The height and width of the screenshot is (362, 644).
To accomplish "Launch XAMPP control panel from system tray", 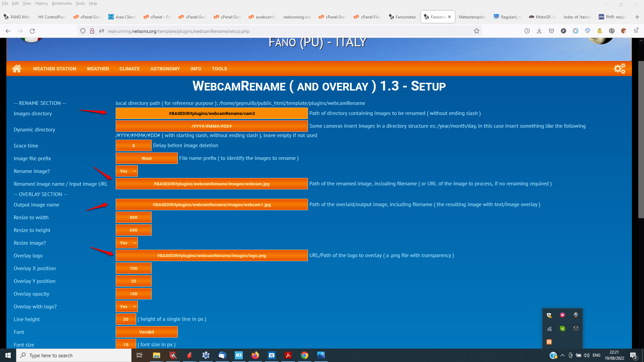I will click(549, 342).
